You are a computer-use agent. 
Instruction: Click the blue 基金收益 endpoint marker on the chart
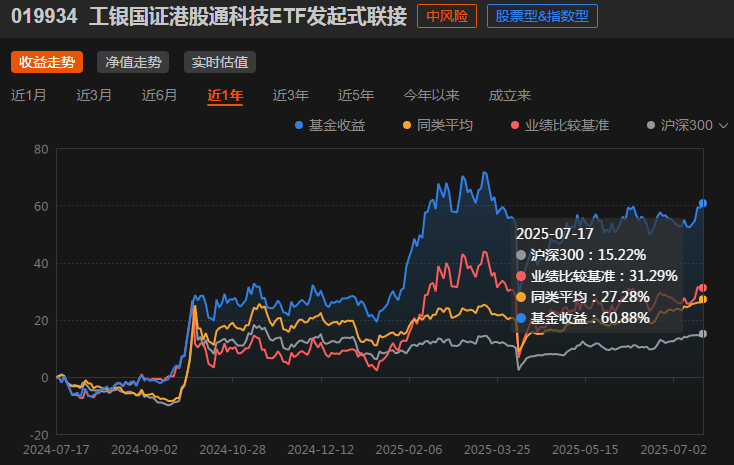click(x=703, y=203)
